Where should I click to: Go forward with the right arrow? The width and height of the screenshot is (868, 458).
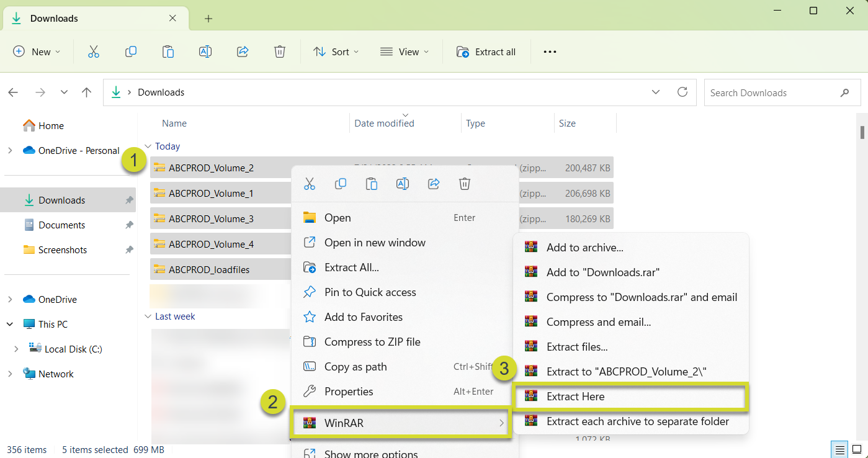coord(40,92)
